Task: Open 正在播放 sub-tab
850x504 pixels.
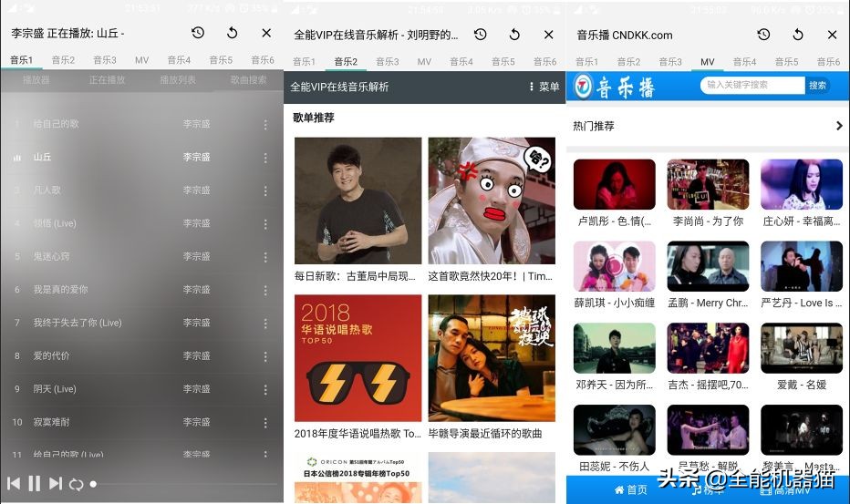Action: pos(107,79)
